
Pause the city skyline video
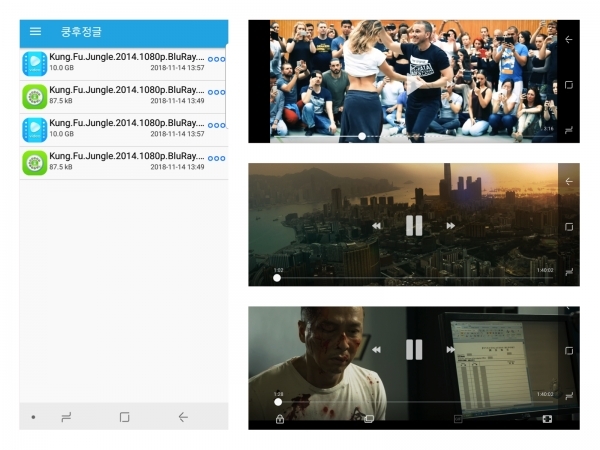click(x=414, y=225)
